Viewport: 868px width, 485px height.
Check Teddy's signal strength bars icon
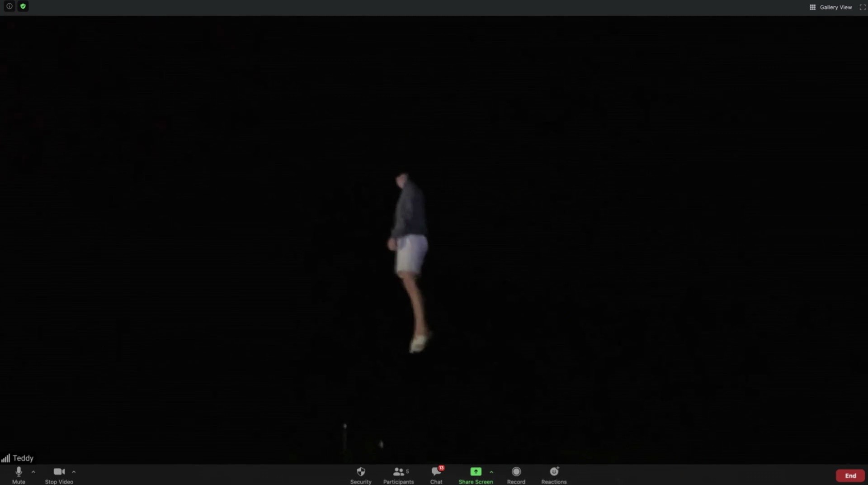tap(5, 458)
